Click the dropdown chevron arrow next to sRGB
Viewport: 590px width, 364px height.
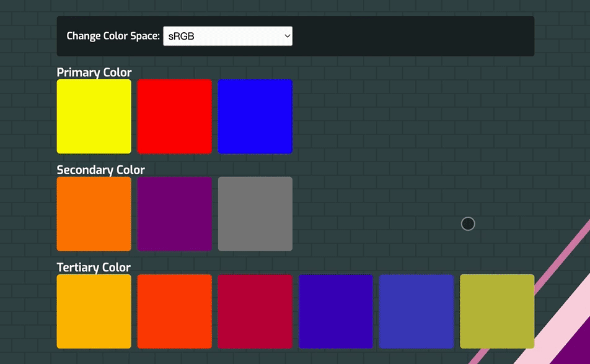(x=287, y=36)
